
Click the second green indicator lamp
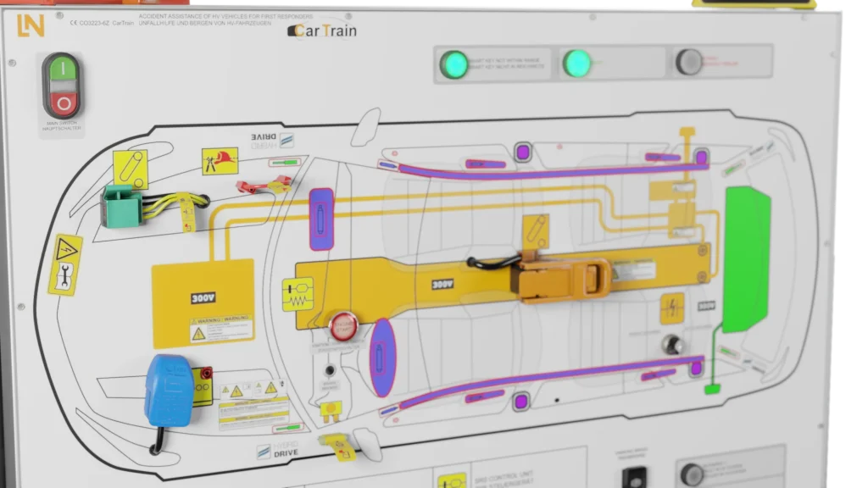point(577,63)
